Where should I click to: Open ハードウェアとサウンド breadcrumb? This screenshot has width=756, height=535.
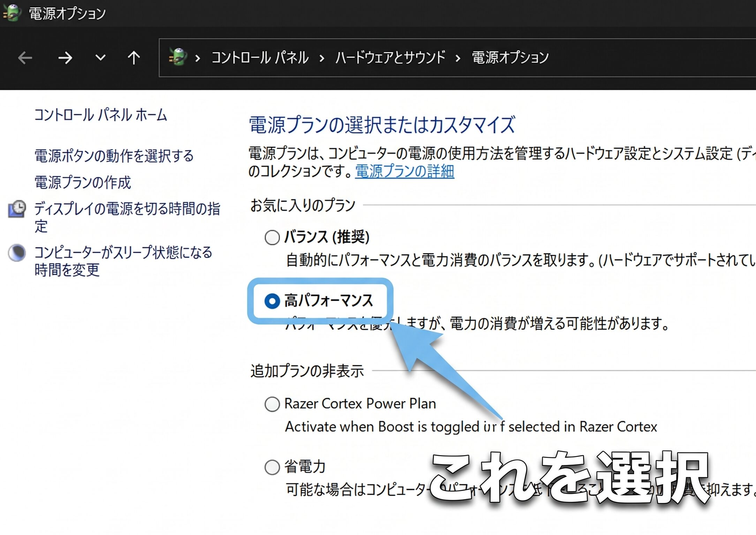tap(390, 58)
